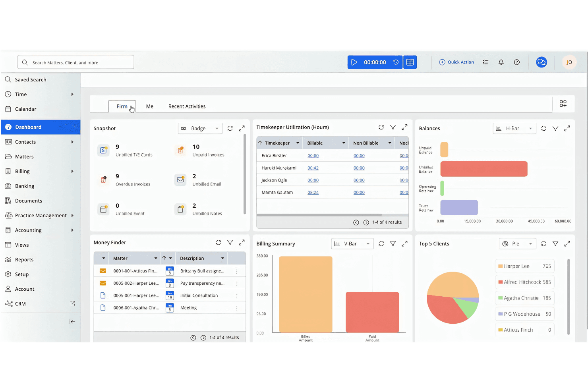588x392 pixels.
Task: Collapse the left sidebar
Action: click(72, 322)
